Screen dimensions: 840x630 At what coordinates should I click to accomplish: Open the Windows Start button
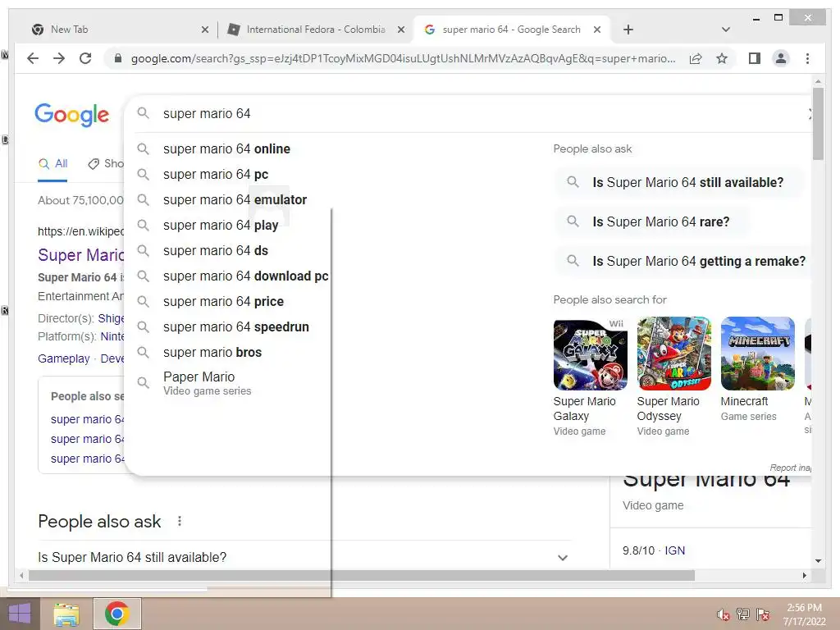(20, 614)
